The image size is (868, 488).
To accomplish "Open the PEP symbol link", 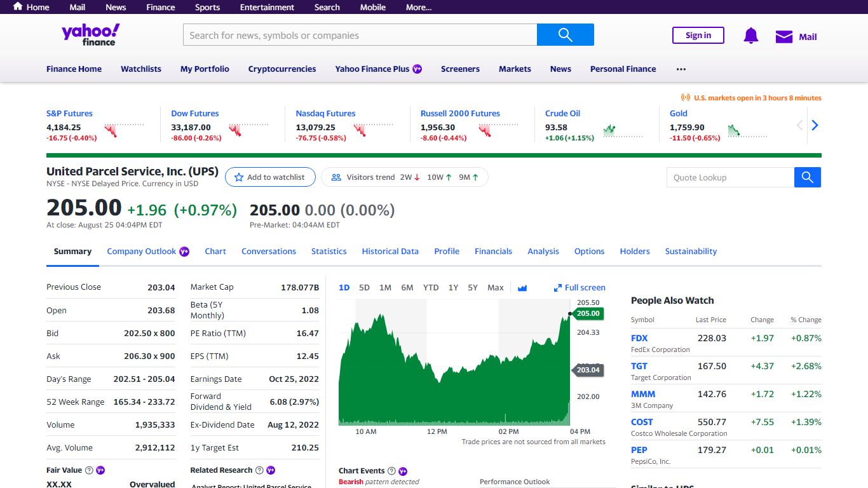I will [639, 450].
